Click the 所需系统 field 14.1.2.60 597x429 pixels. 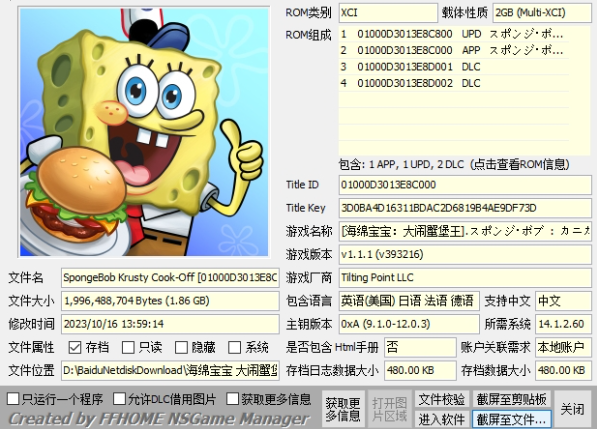pos(563,324)
